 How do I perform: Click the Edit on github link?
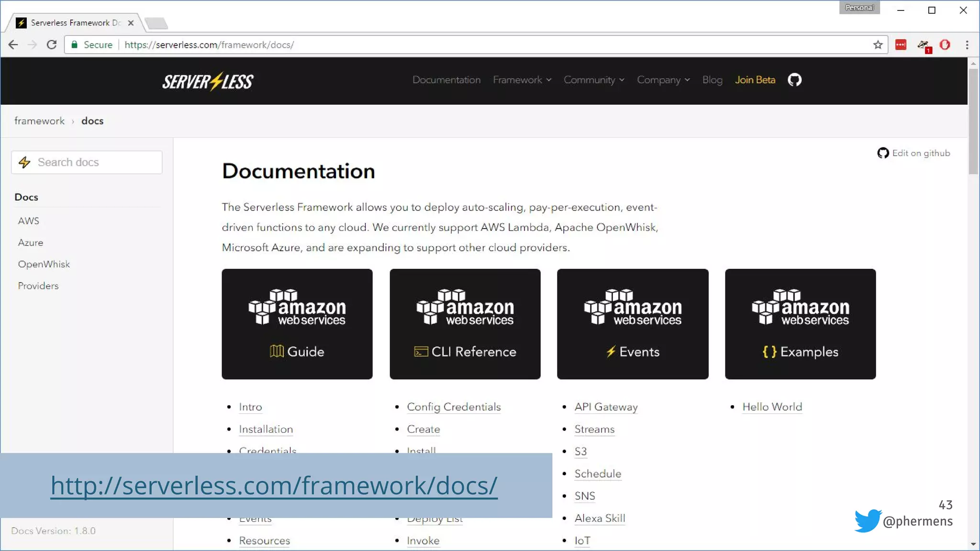(921, 153)
